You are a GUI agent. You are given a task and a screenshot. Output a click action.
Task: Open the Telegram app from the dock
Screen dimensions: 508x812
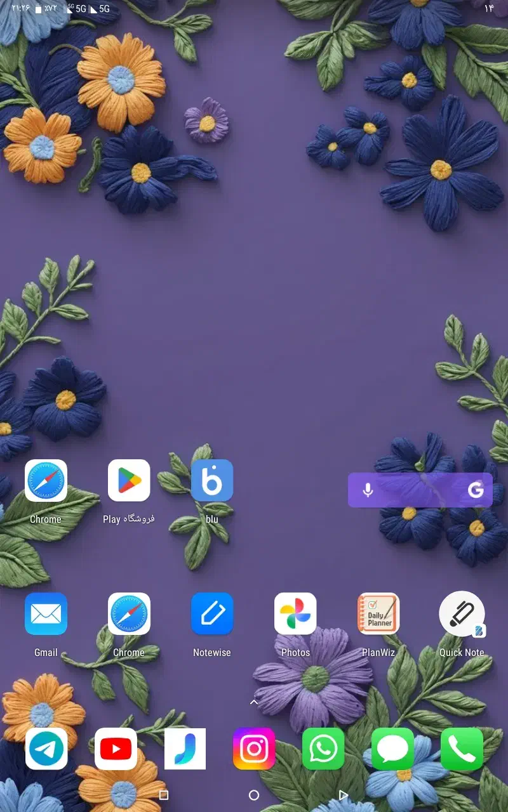[46, 749]
